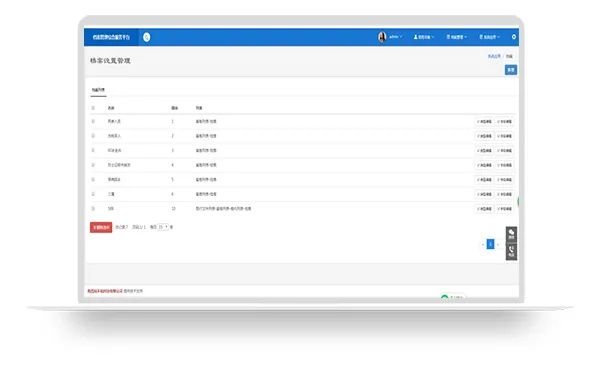
Task: Expand the rightmost header menu before the gear
Action: [489, 37]
